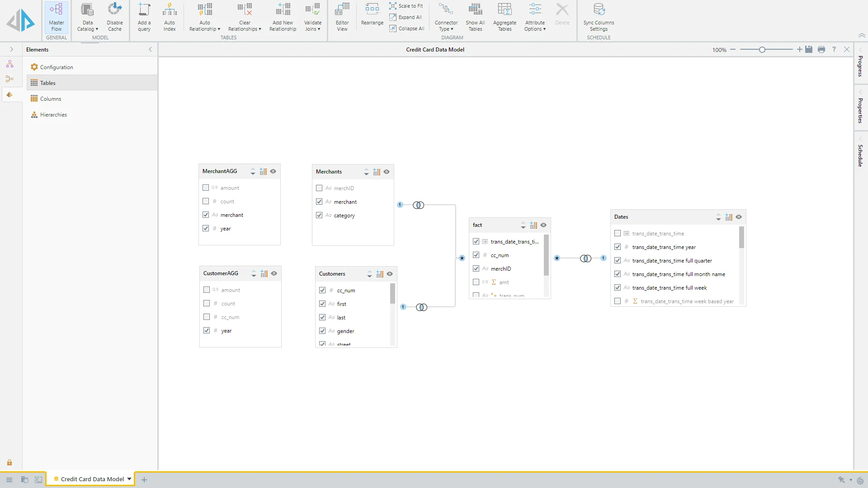Open Attribute Options dropdown
The height and width of the screenshot is (488, 868).
pos(535,26)
